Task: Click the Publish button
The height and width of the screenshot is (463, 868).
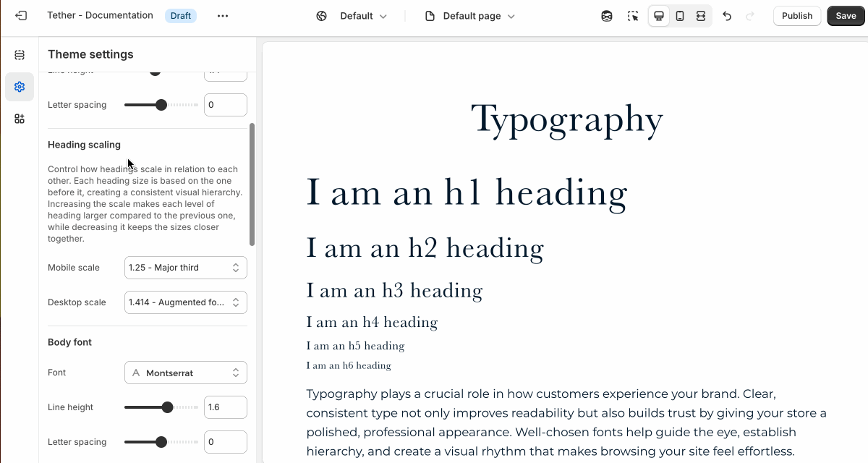Action: (x=797, y=16)
